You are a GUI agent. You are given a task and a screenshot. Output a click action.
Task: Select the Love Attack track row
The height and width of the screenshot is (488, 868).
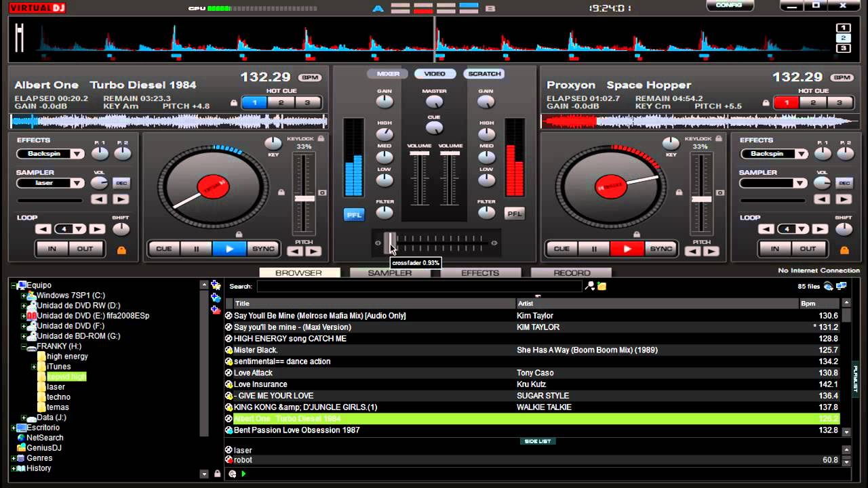point(532,373)
